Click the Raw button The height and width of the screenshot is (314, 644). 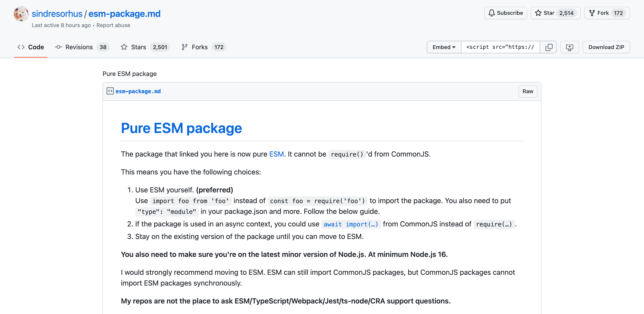tap(528, 91)
